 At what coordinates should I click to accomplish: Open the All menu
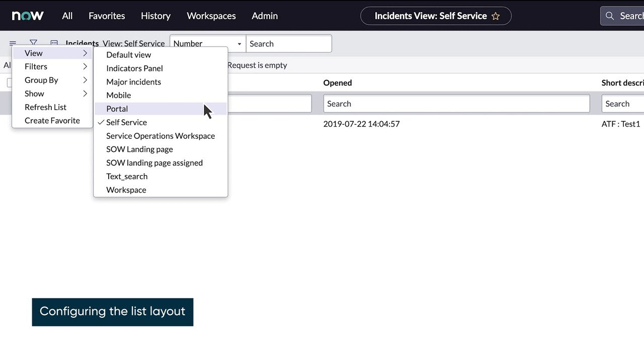coord(67,16)
